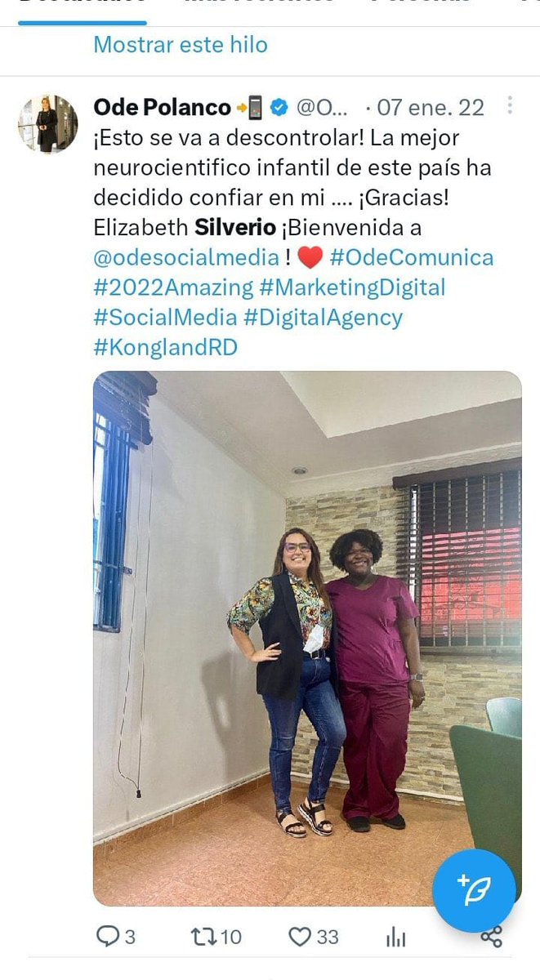Image resolution: width=540 pixels, height=980 pixels.
Task: Click verified badge next to Ode Polanco
Action: (x=279, y=107)
